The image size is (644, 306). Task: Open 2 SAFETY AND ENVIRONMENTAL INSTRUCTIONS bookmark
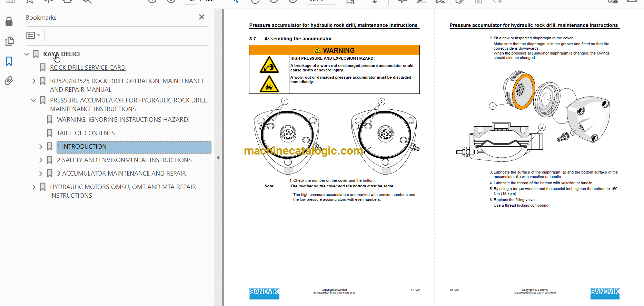124,160
